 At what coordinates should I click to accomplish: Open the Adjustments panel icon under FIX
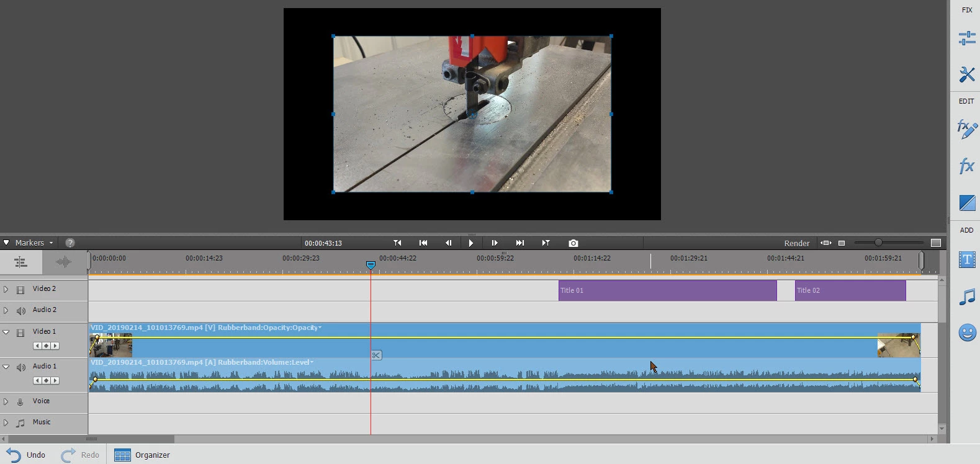pyautogui.click(x=966, y=38)
